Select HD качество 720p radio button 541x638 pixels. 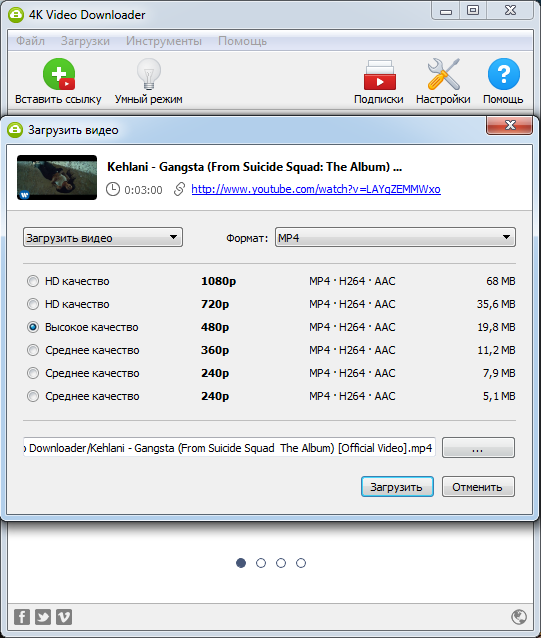33,304
